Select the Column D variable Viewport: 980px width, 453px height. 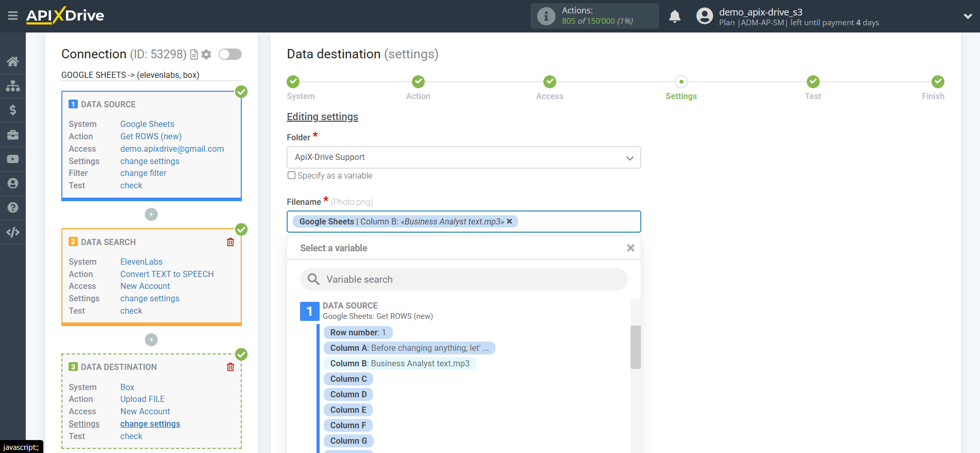click(348, 395)
